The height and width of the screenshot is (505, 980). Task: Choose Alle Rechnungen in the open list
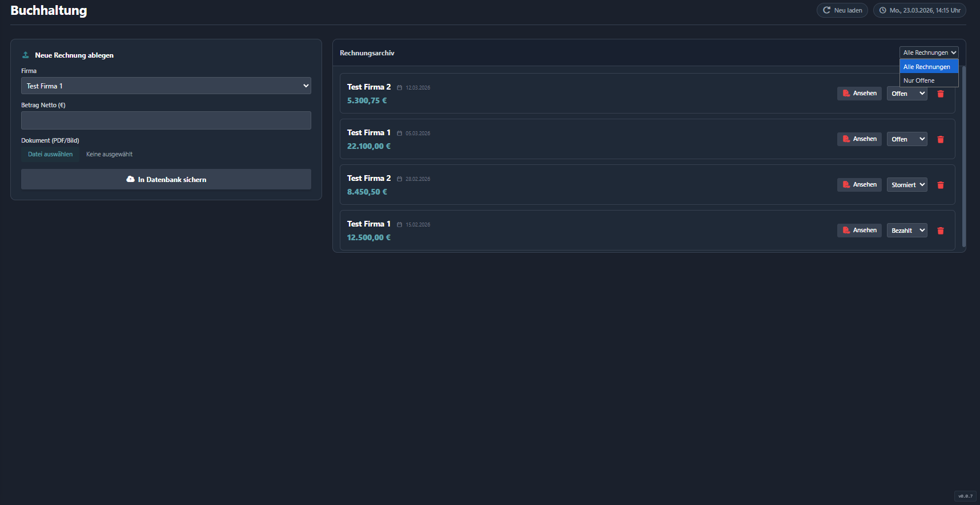coord(928,67)
